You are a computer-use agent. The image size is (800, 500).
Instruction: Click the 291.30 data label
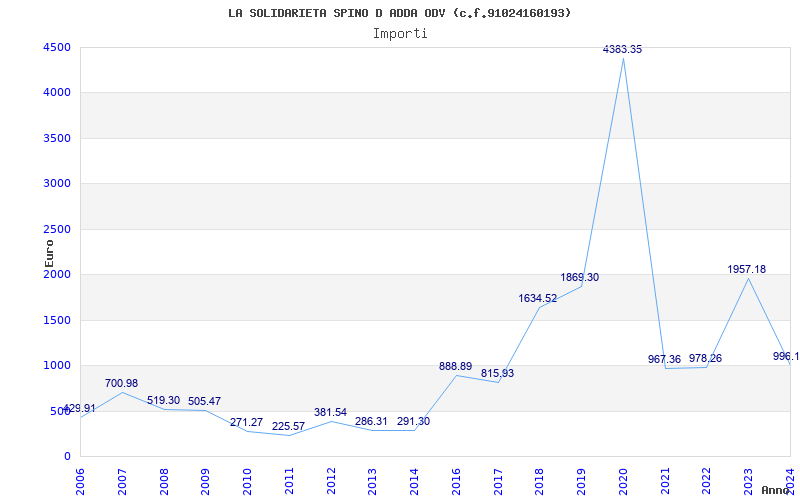413,421
